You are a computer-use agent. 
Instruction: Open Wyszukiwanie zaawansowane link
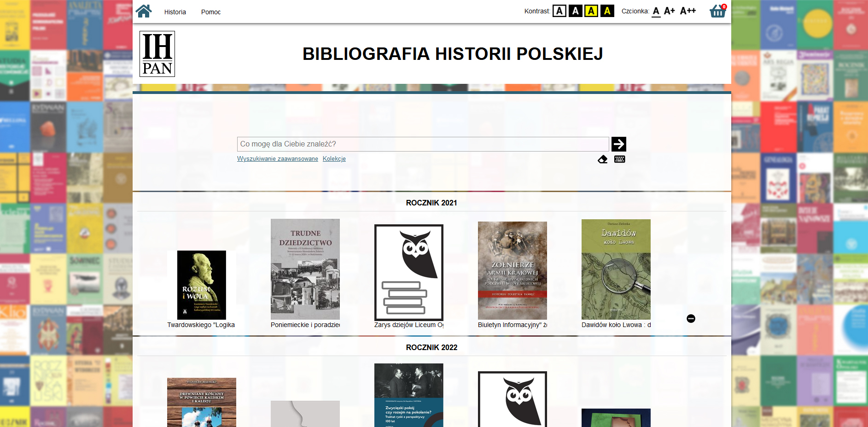[277, 158]
